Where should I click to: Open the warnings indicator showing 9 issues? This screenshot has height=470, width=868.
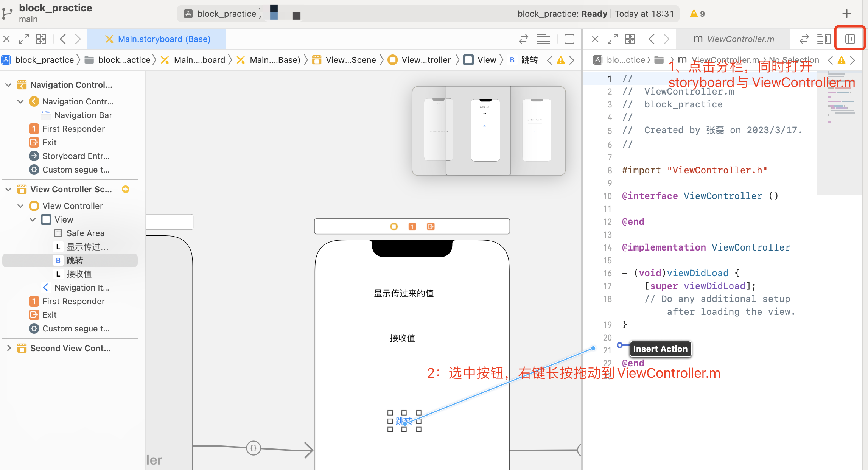[697, 14]
